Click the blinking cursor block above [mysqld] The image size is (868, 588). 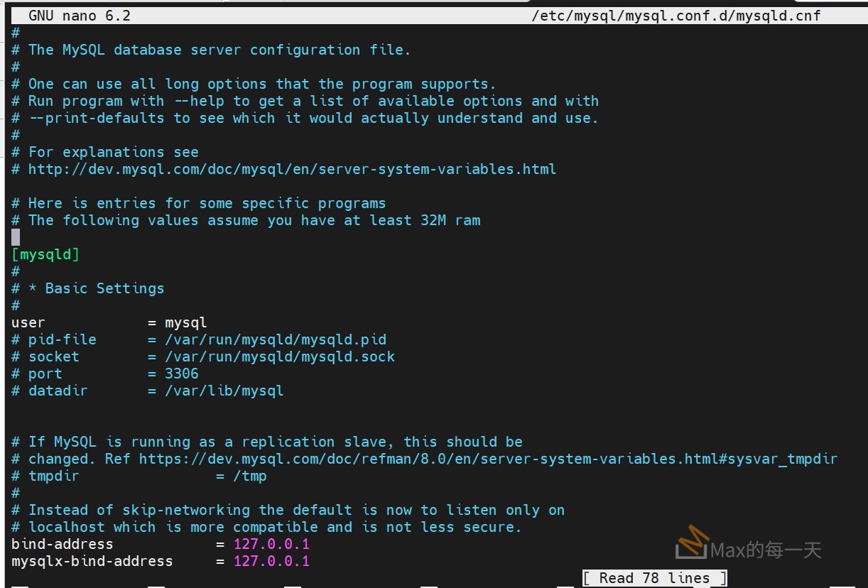pos(16,237)
